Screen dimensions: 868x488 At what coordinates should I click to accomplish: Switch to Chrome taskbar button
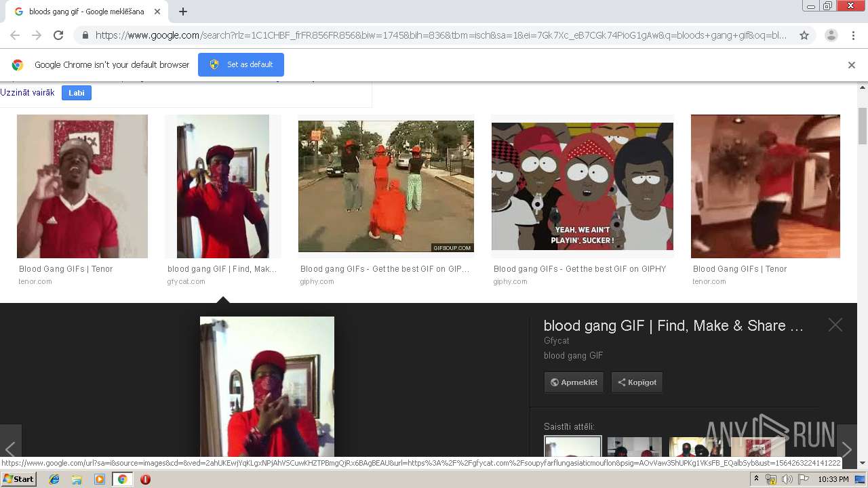122,479
